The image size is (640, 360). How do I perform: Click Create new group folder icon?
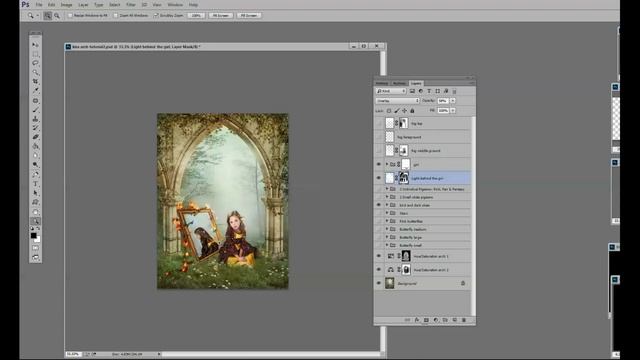coord(445,320)
